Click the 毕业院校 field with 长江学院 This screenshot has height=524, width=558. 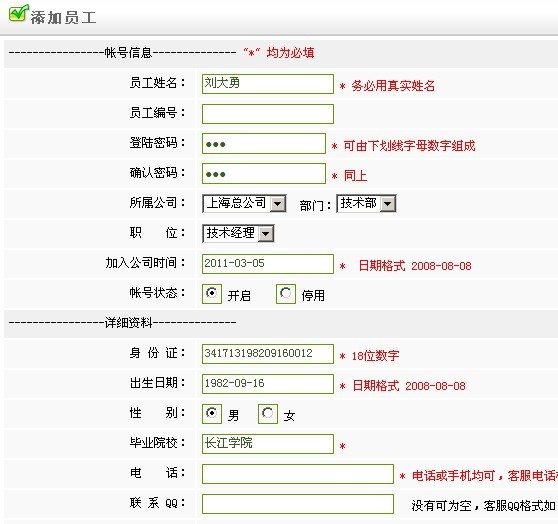(268, 444)
